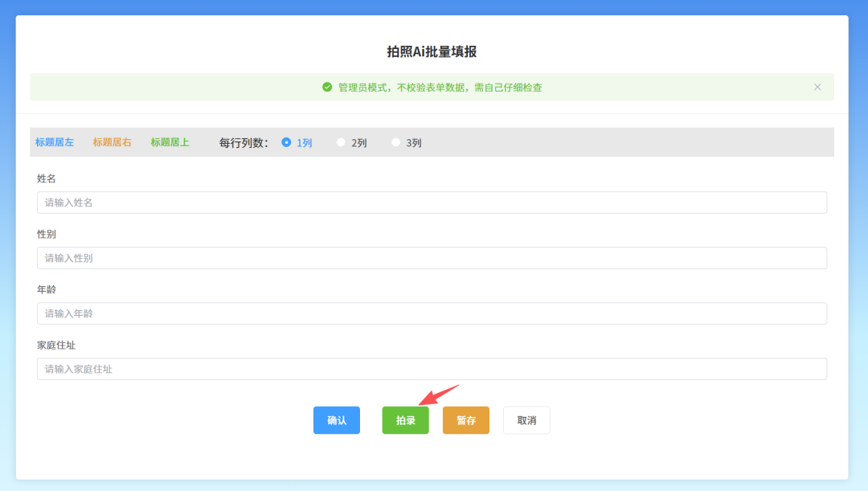868x491 pixels.
Task: Click the 管理员模式 alert message text
Action: pyautogui.click(x=440, y=88)
